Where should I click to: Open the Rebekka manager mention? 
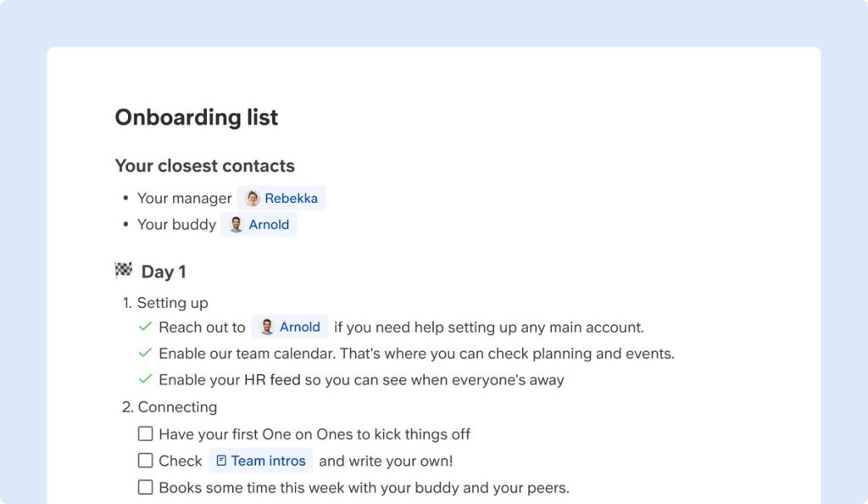click(x=291, y=199)
